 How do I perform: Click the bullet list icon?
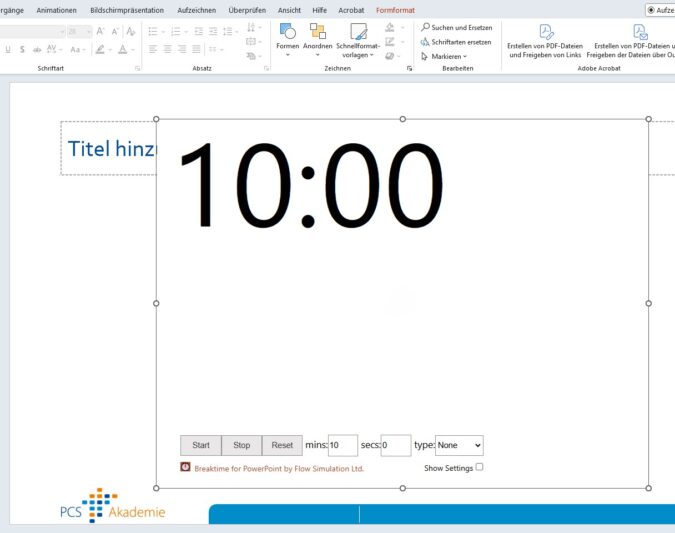153,31
